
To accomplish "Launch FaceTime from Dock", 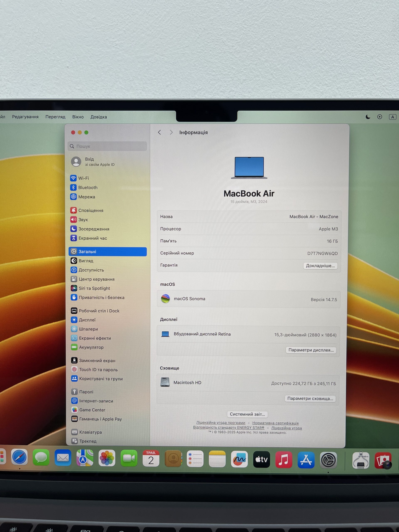I will pyautogui.click(x=129, y=458).
